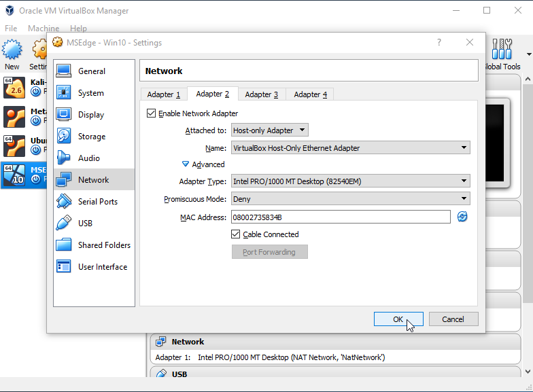The image size is (533, 392).
Task: Open the USB settings section
Action: 85,224
